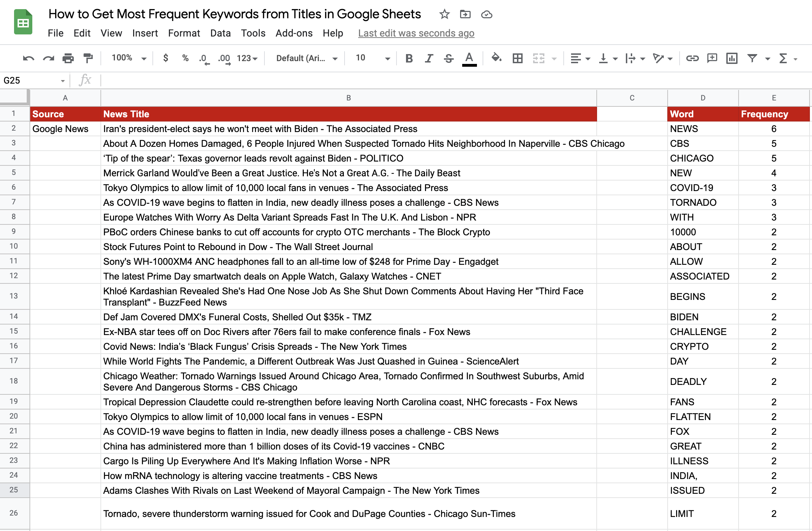Select the Paint format tool
The width and height of the screenshot is (812, 531).
pyautogui.click(x=88, y=58)
